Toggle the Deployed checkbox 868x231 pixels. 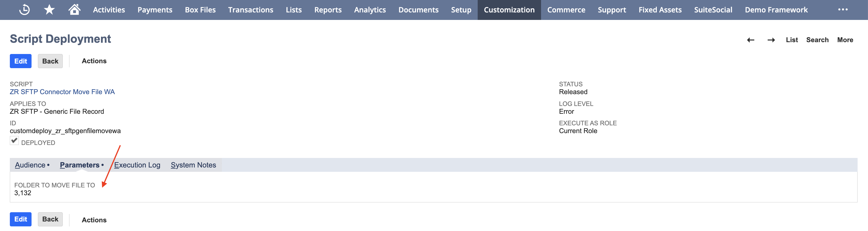coord(14,141)
